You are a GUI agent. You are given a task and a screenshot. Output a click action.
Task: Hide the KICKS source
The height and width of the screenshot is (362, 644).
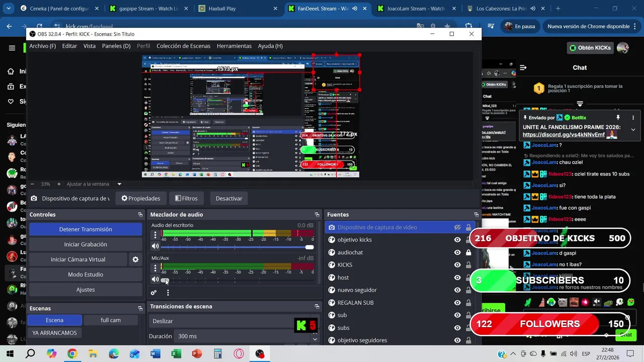click(457, 265)
